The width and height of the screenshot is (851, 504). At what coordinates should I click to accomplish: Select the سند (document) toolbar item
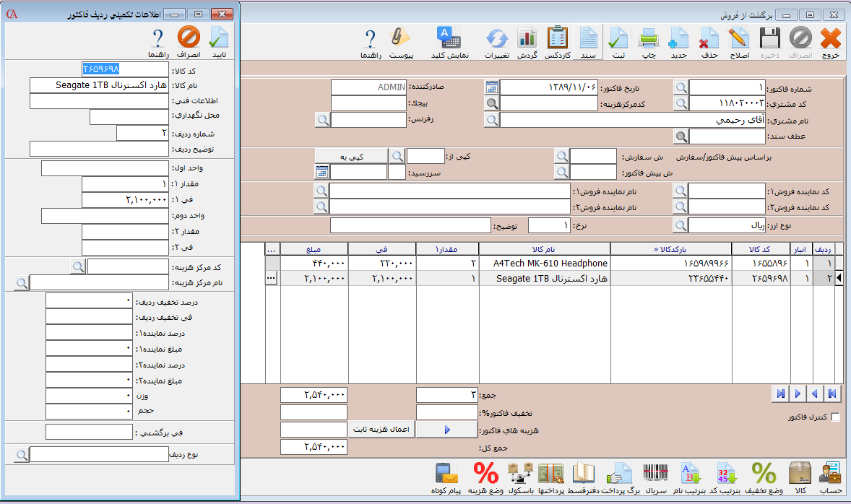coord(589,43)
